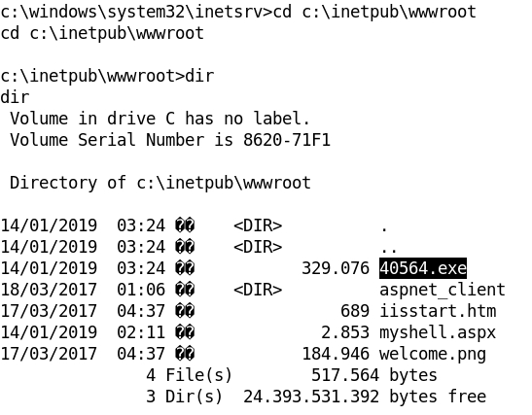Click the 329.076 file size value
The image size is (532, 415).
(336, 268)
